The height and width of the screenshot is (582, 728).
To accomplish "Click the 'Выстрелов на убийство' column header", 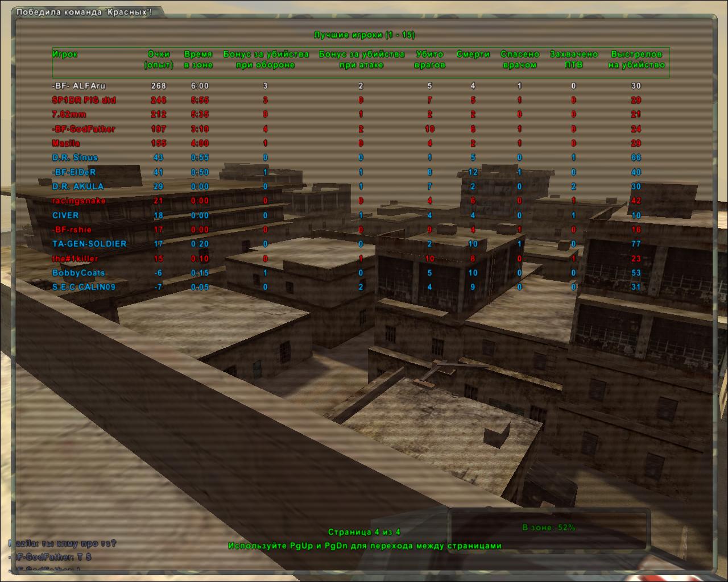I will tap(636, 60).
